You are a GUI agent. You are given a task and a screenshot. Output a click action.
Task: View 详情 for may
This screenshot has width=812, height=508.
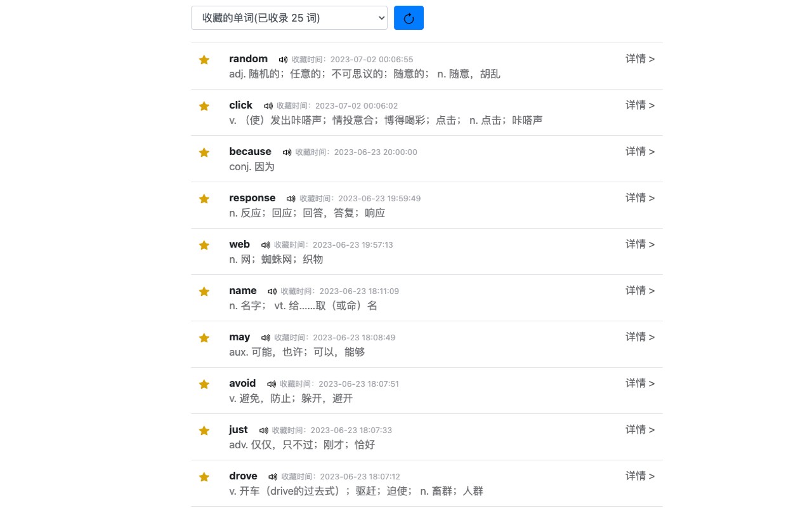[640, 337]
